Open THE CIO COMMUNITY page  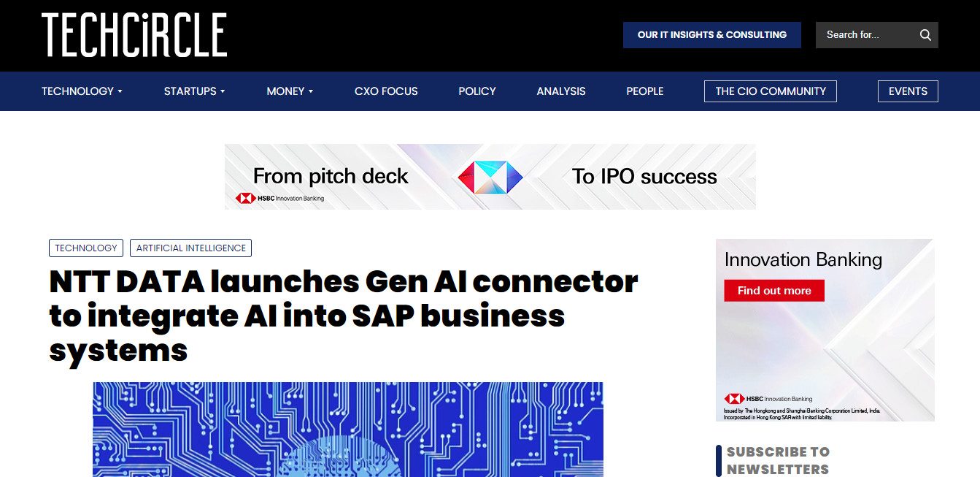770,91
